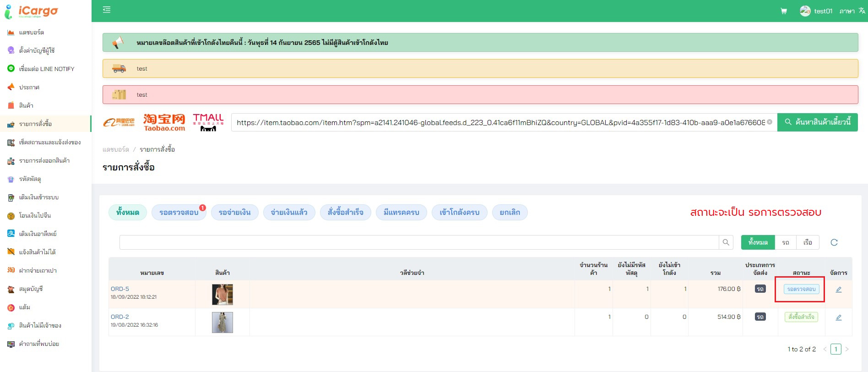The width and height of the screenshot is (868, 372).
Task: Edit order ORD-2 with pencil icon
Action: 839,317
